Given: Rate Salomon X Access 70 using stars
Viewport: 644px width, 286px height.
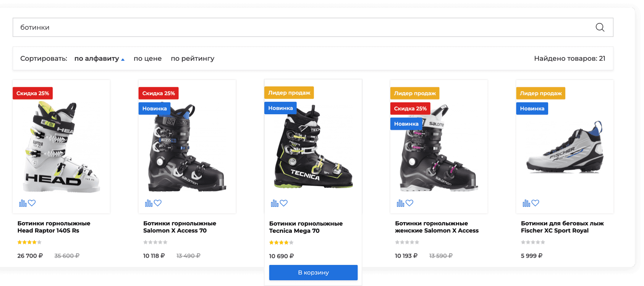Looking at the screenshot, I should coord(155,242).
